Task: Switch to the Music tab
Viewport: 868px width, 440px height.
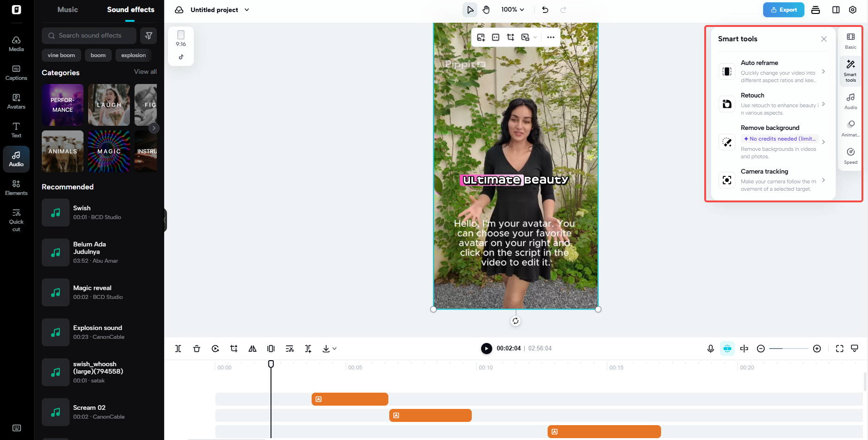Action: 67,9
